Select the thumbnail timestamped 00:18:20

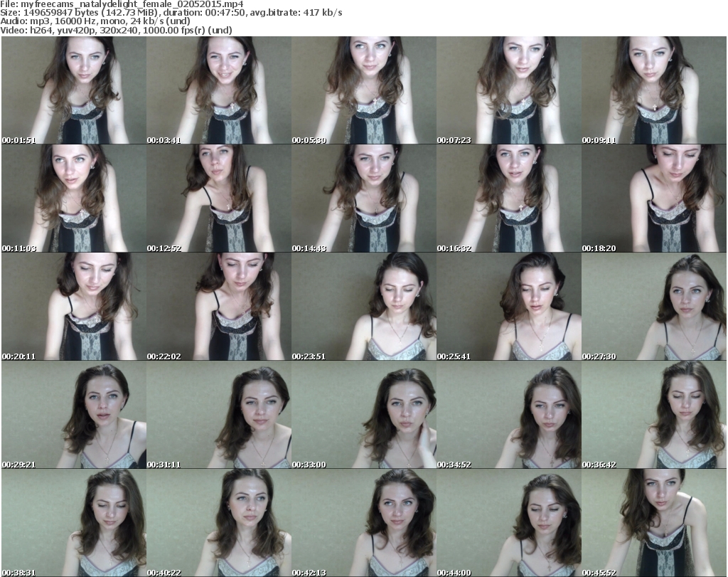tap(654, 198)
